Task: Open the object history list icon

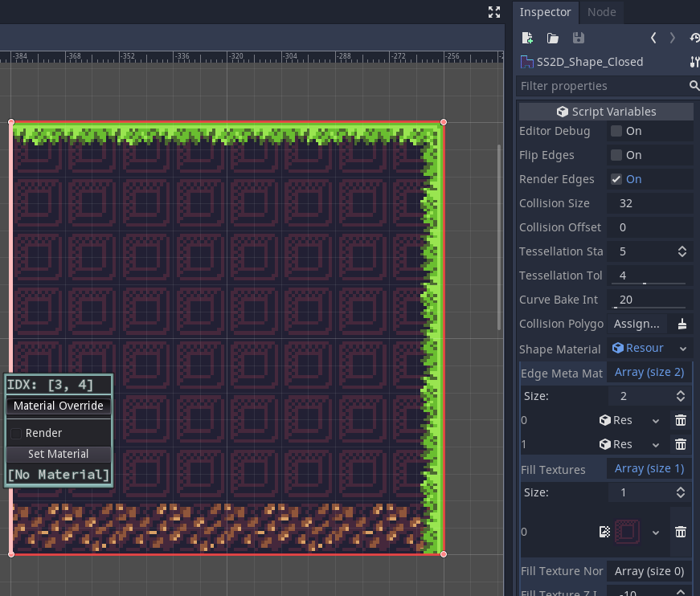Action: (694, 38)
